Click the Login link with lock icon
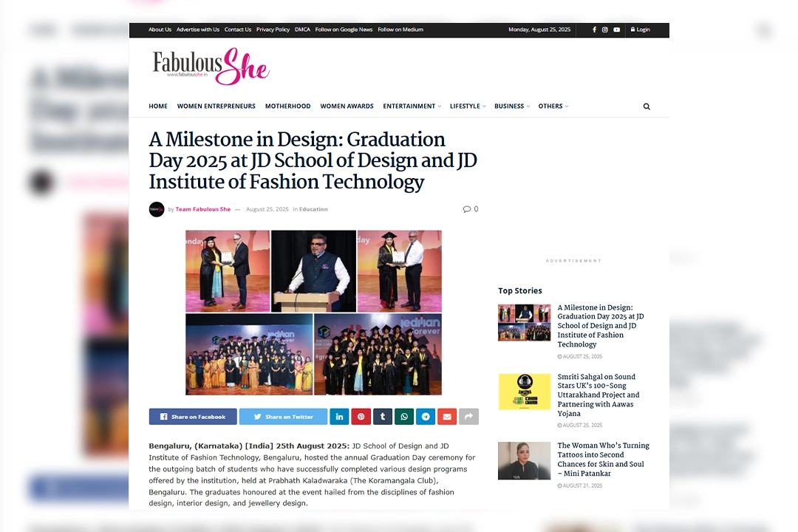Image resolution: width=798 pixels, height=532 pixels. [x=640, y=30]
